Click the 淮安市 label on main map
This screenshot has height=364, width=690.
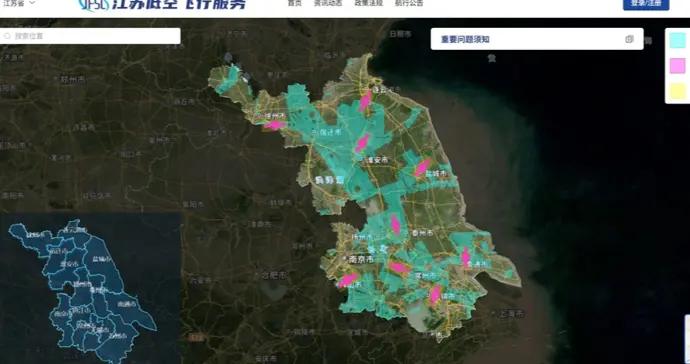(x=377, y=160)
